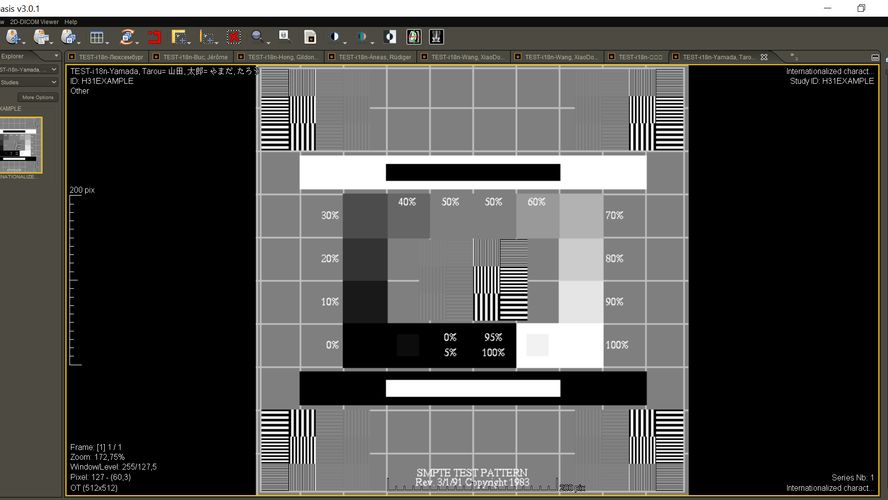888x500 pixels.
Task: Click the X-ray image icon in toolbar
Action: click(x=437, y=37)
